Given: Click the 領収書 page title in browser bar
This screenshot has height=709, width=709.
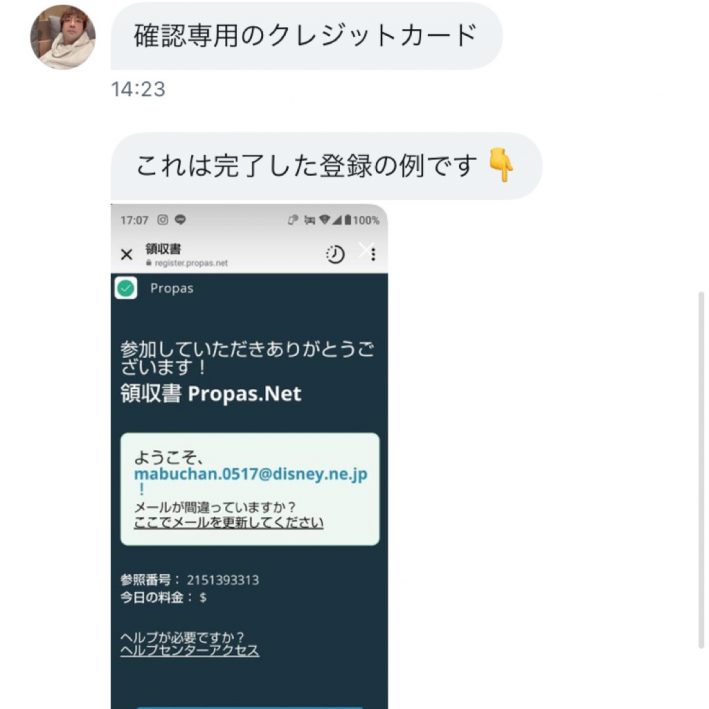Looking at the screenshot, I should (x=163, y=249).
